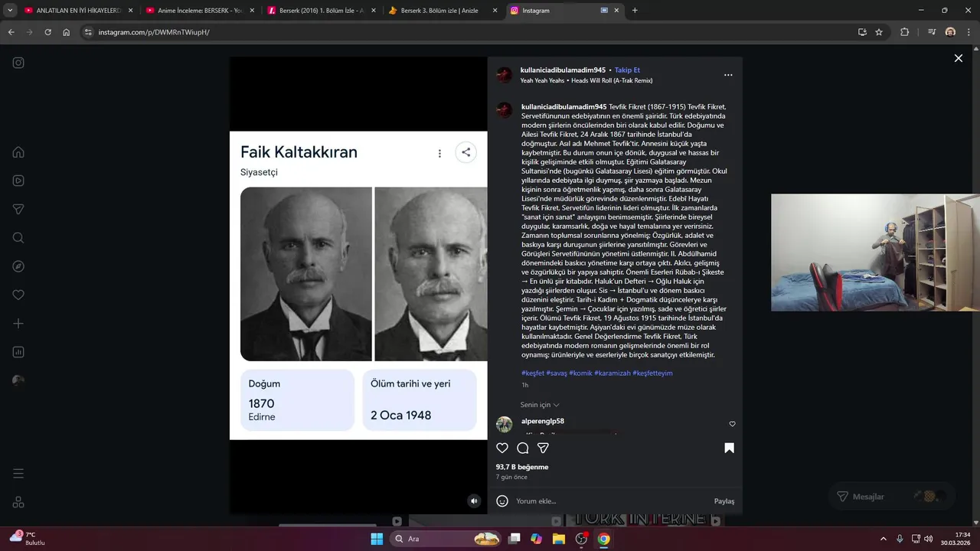Open a new Chrome tab
Viewport: 980px width, 551px height.
(635, 11)
